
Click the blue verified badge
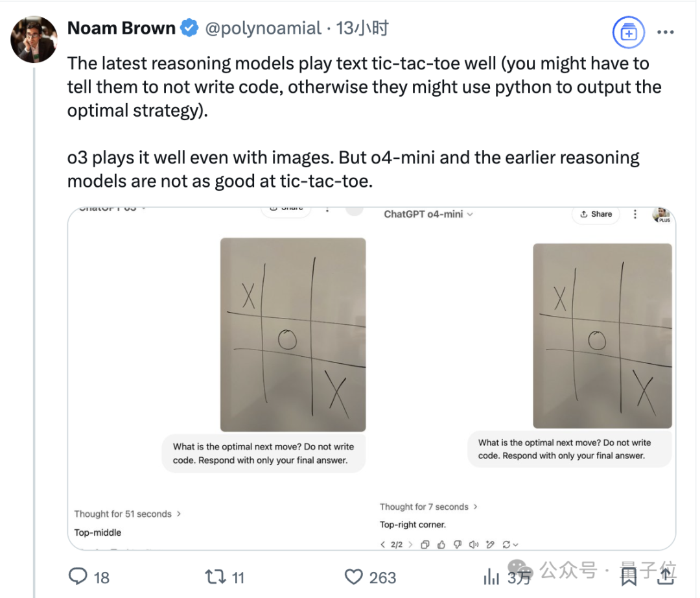189,28
